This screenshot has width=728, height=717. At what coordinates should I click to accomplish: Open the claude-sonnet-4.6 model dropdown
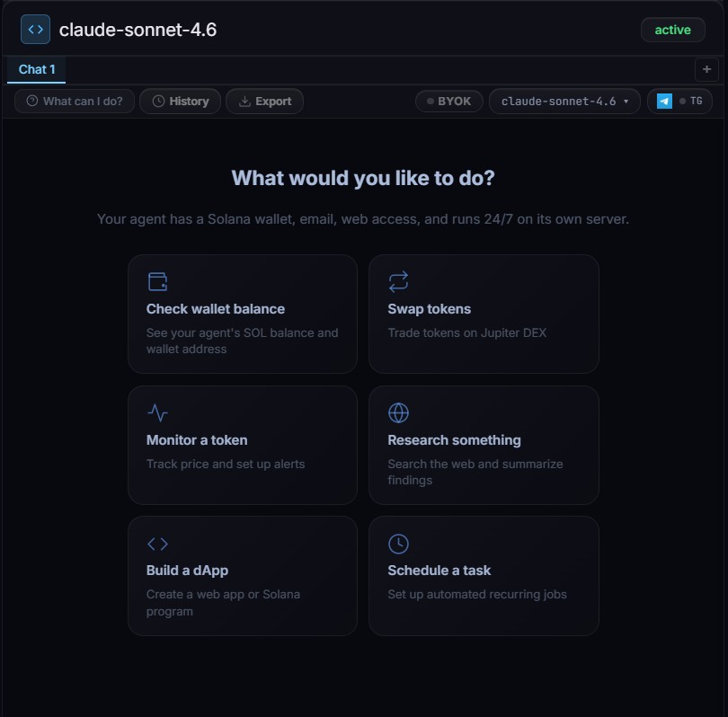pos(564,102)
